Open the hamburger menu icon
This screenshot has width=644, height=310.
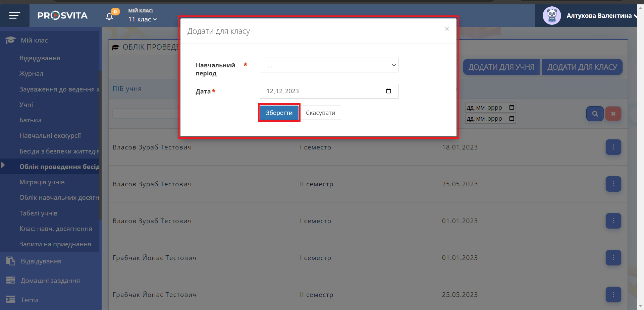pos(14,15)
